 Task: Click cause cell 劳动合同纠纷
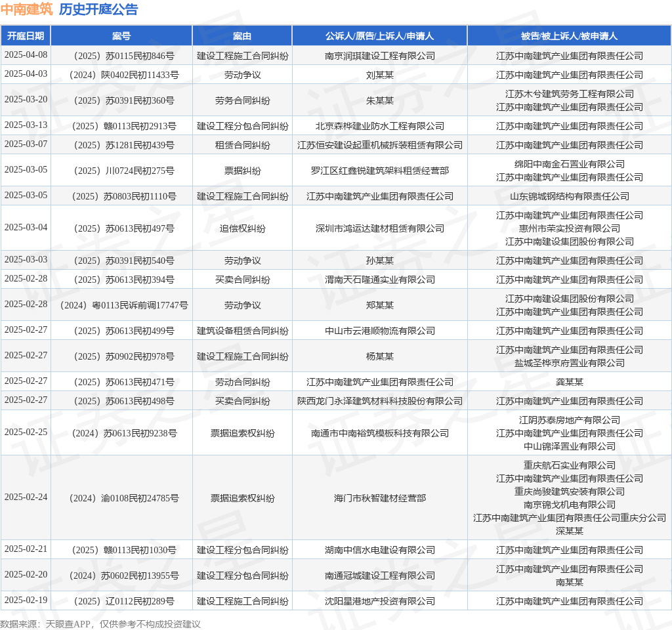pos(242,383)
